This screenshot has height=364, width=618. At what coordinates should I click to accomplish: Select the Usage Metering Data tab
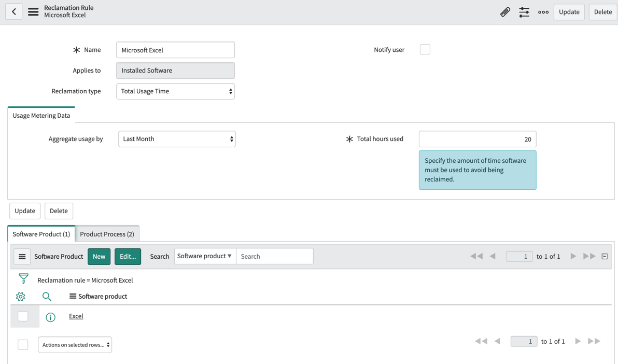41,116
